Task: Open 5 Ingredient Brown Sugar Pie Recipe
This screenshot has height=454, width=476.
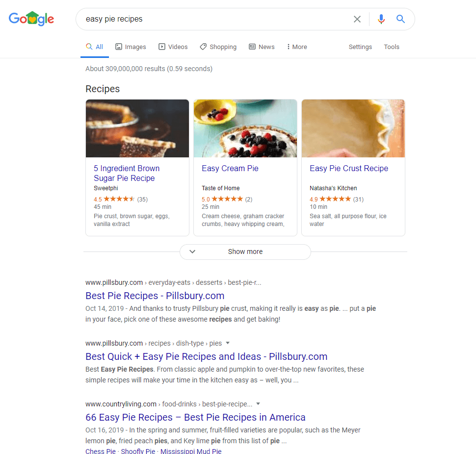Action: (x=126, y=173)
